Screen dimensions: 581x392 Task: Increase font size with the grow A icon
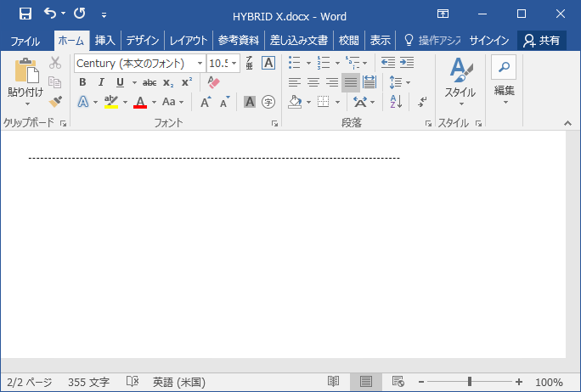206,102
